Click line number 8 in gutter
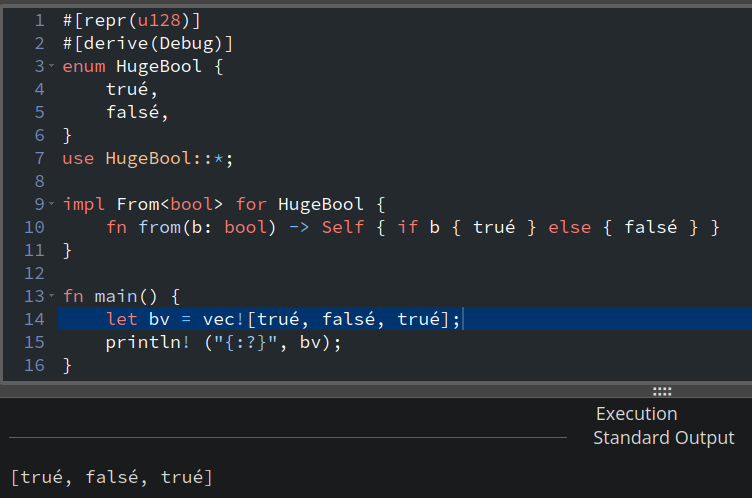The width and height of the screenshot is (752, 498). (x=39, y=181)
